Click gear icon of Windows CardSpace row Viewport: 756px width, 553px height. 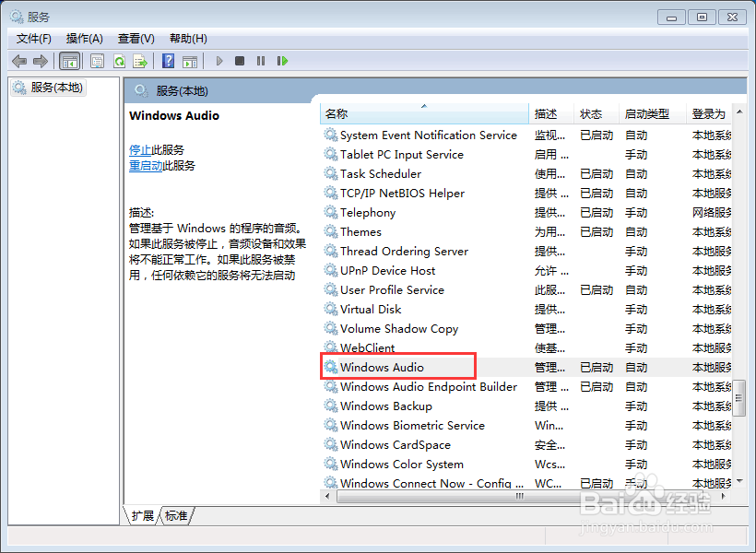[x=330, y=444]
